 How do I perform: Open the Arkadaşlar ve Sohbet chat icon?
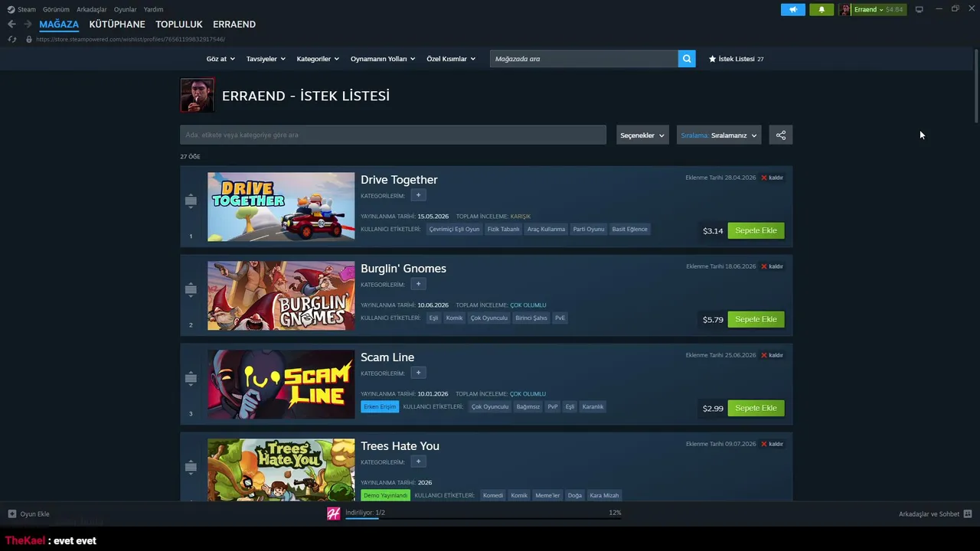point(968,514)
